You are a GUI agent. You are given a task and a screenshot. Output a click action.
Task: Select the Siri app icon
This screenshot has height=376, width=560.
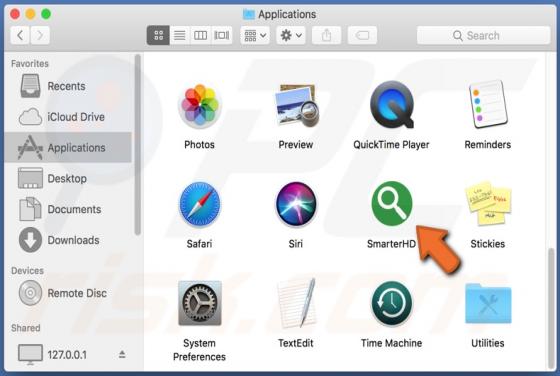(x=296, y=204)
